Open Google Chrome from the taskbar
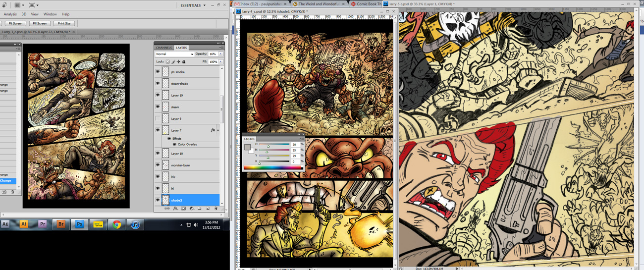644x270 pixels. tap(116, 224)
